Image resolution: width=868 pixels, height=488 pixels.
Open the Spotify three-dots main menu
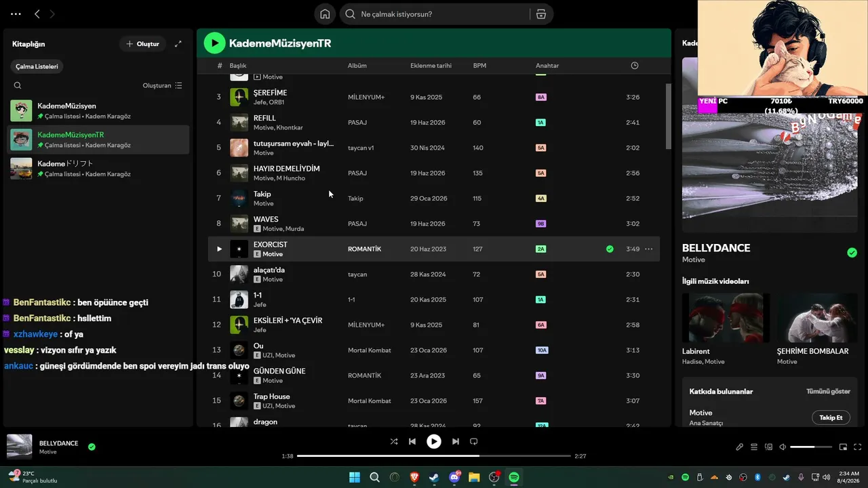pyautogui.click(x=16, y=14)
